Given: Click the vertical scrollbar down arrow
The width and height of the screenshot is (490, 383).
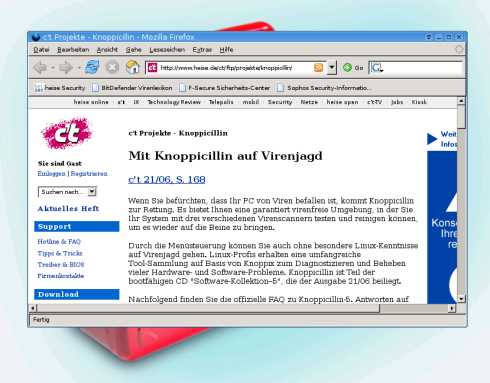Looking at the screenshot, I should point(461,299).
